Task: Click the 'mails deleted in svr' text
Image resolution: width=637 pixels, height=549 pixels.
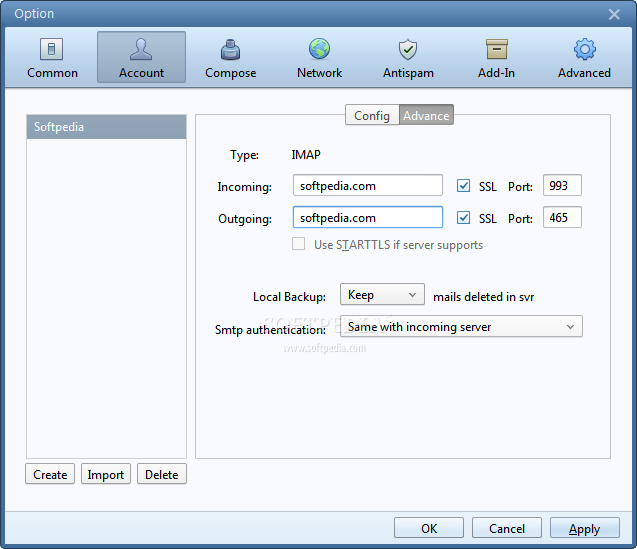Action: pyautogui.click(x=483, y=297)
